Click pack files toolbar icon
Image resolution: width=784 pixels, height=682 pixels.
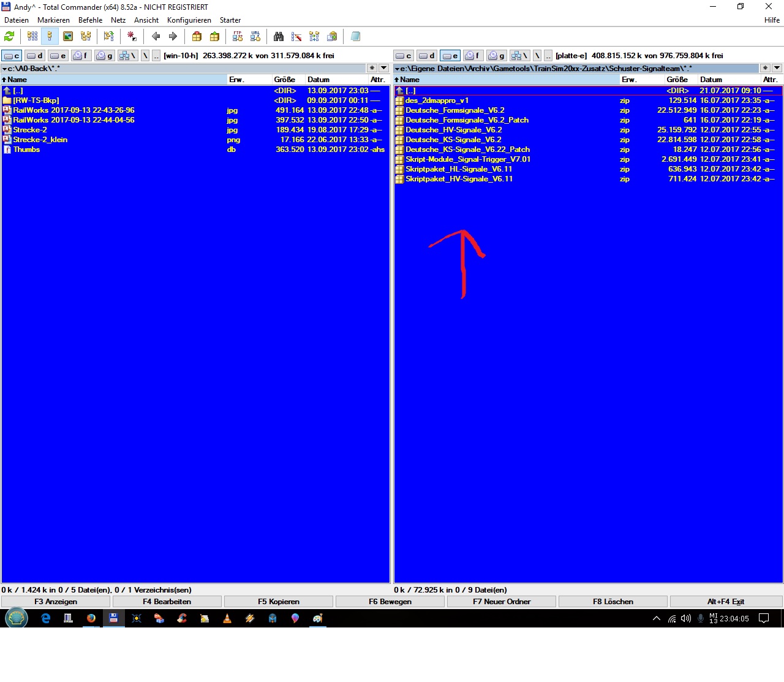[197, 37]
